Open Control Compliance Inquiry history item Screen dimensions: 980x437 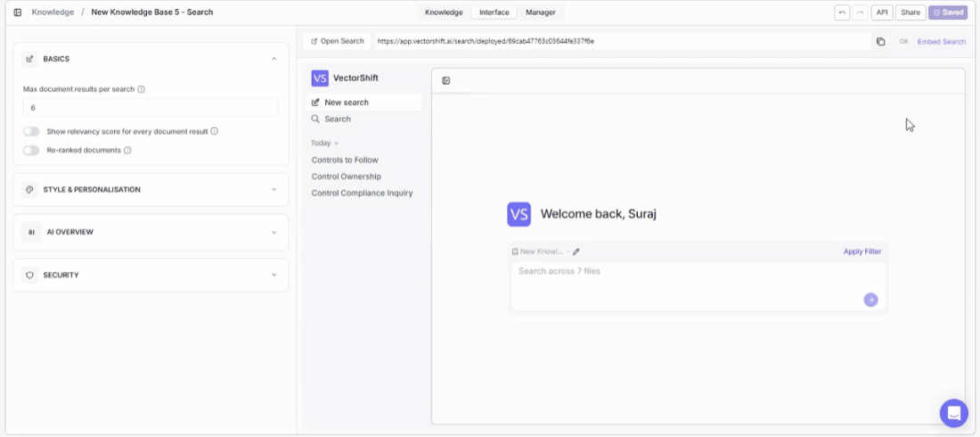coord(362,193)
